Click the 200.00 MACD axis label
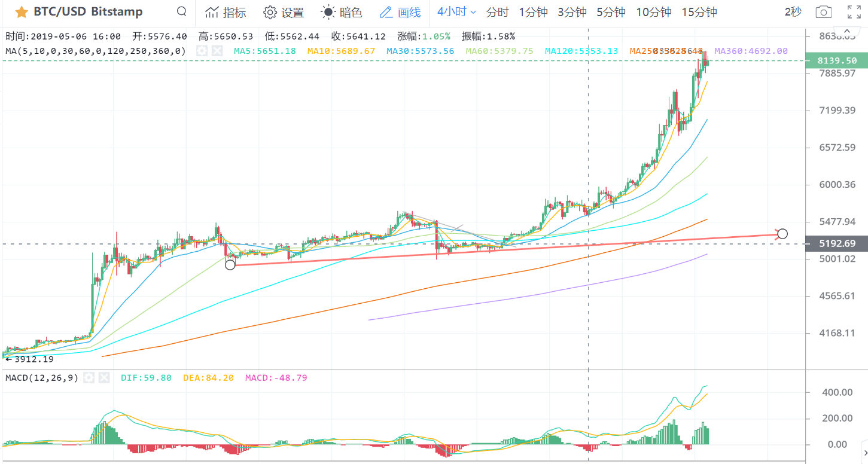The height and width of the screenshot is (464, 868). click(x=837, y=418)
